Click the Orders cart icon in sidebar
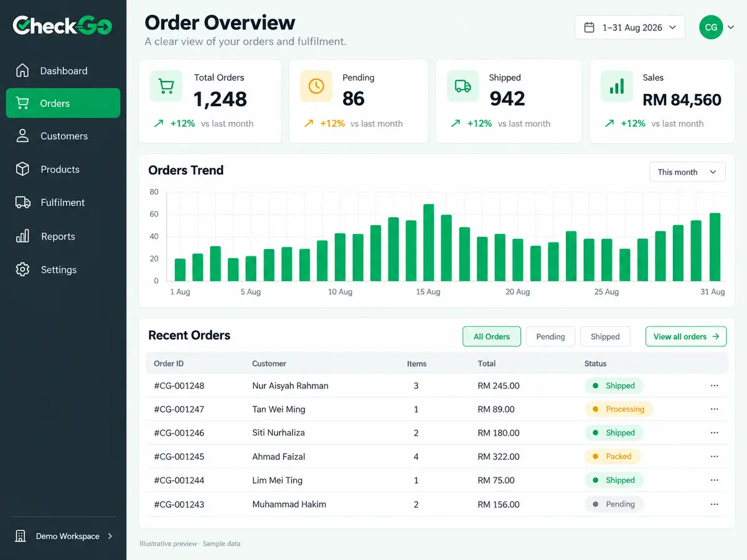The height and width of the screenshot is (560, 747). tap(22, 103)
